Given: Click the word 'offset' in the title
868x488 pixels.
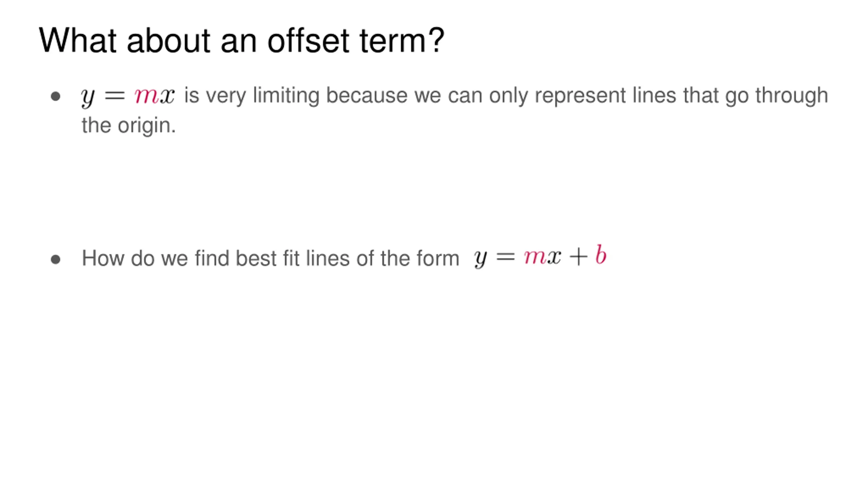Looking at the screenshot, I should click(308, 41).
